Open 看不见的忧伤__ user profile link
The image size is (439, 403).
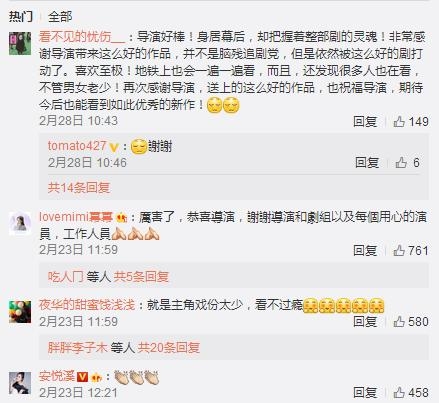[82, 37]
